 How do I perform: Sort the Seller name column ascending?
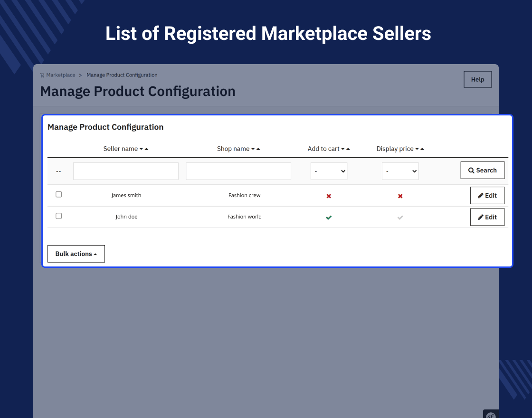point(147,149)
